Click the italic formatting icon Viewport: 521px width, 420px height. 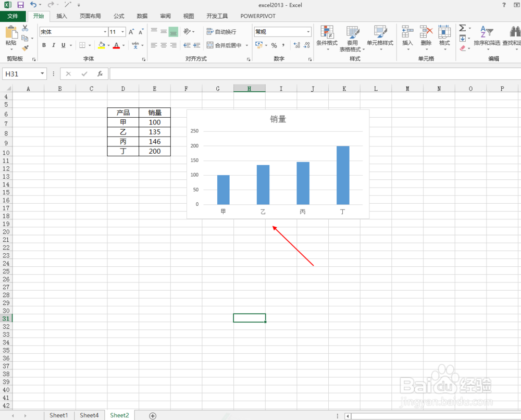click(54, 45)
